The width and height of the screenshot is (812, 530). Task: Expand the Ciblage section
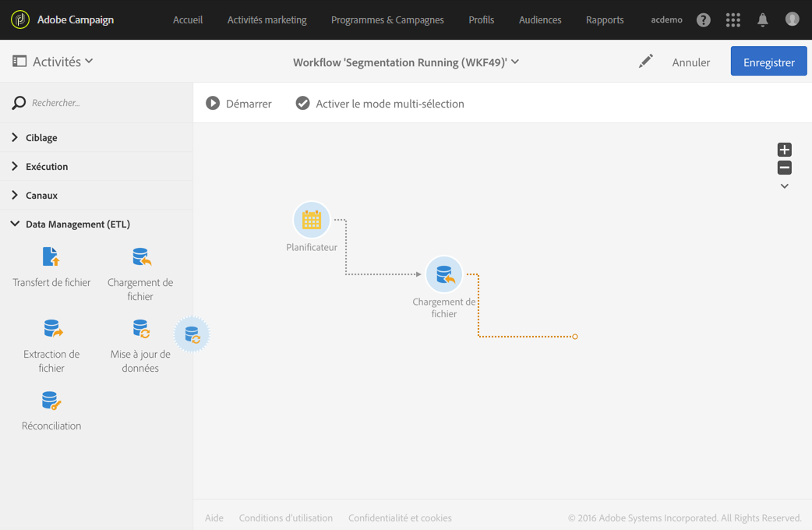(41, 138)
